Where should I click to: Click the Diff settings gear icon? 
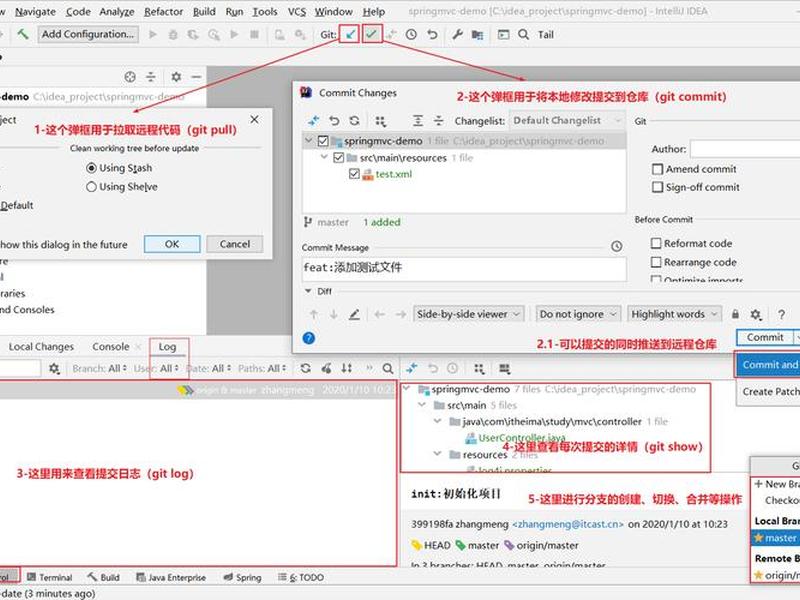(756, 314)
